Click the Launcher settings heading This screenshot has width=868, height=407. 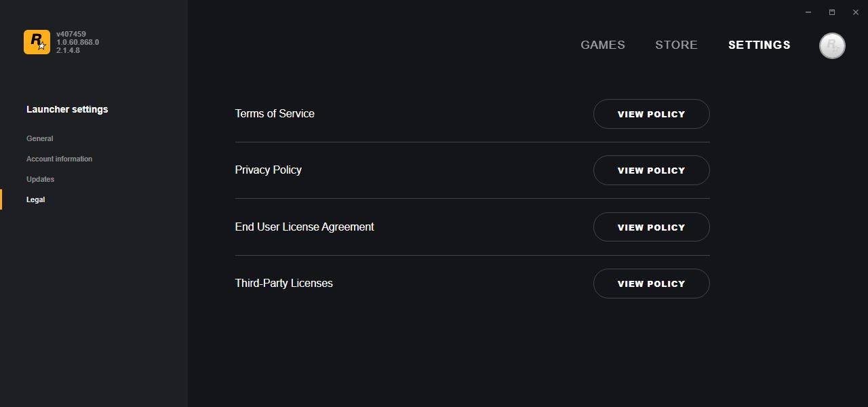click(67, 109)
